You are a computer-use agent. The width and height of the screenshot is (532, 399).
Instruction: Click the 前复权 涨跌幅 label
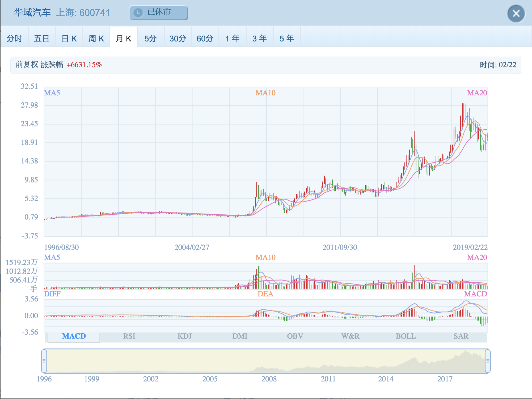39,65
